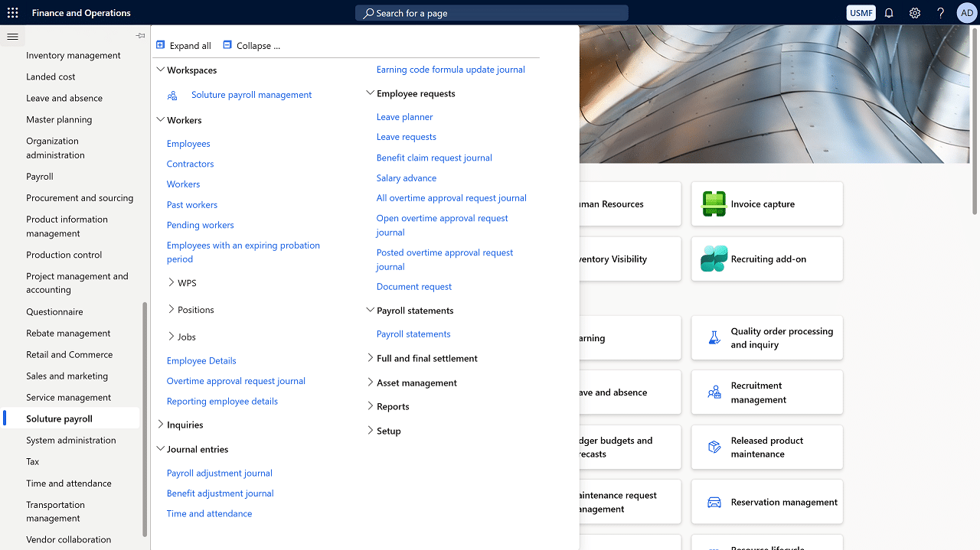The image size is (980, 550).
Task: Open Leave planner link
Action: [404, 117]
